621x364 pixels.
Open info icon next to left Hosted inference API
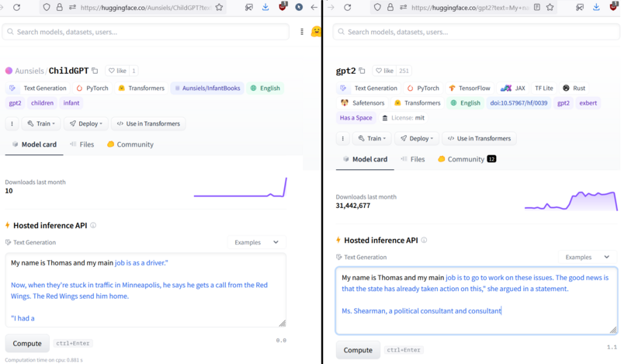93,225
